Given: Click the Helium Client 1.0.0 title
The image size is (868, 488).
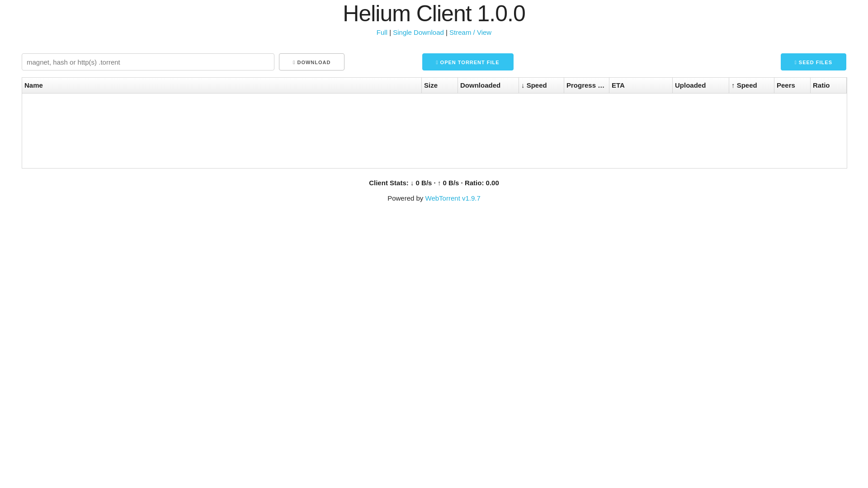Looking at the screenshot, I should coord(434,14).
